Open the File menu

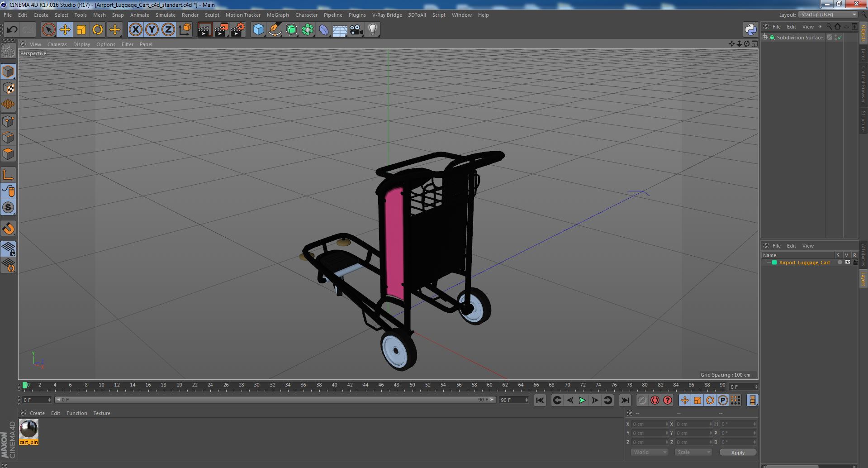tap(8, 15)
